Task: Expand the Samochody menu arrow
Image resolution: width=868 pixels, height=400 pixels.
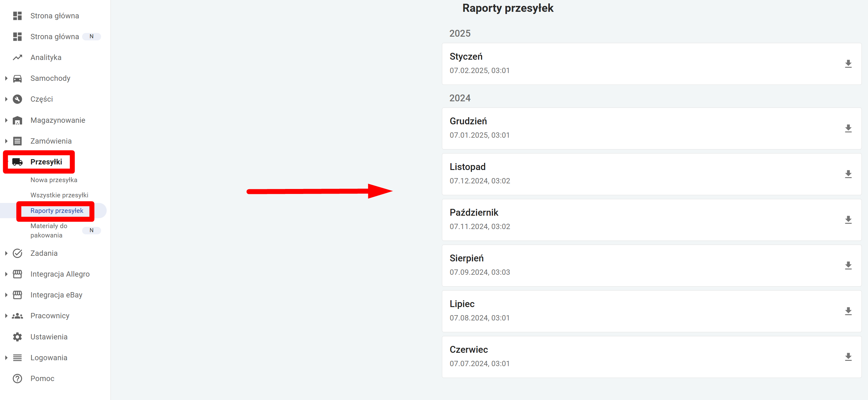Action: pyautogui.click(x=6, y=78)
